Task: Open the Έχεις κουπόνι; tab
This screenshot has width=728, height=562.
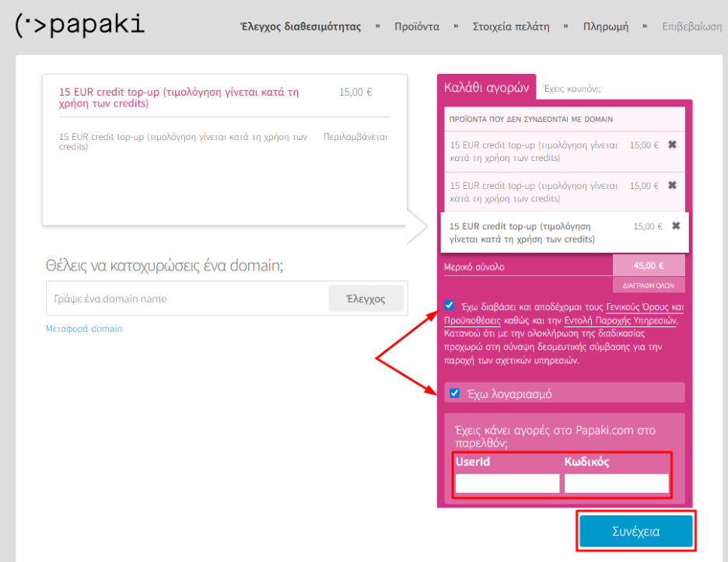Action: click(x=572, y=89)
